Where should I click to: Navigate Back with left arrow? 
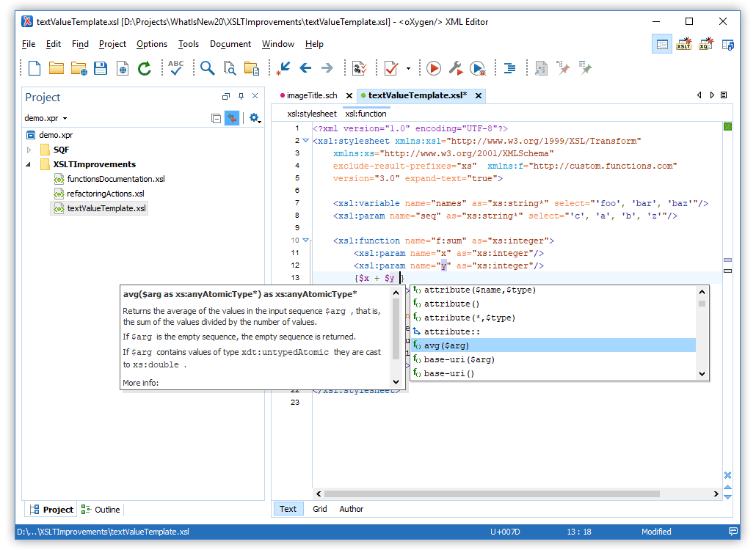tap(305, 68)
